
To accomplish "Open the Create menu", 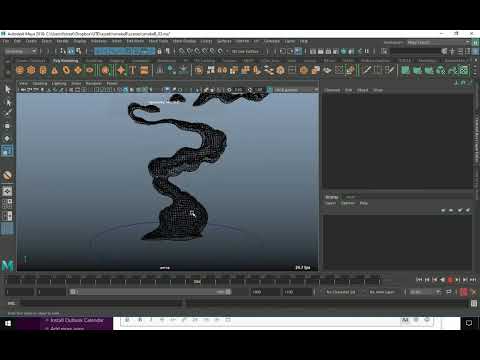I will pyautogui.click(x=31, y=41).
